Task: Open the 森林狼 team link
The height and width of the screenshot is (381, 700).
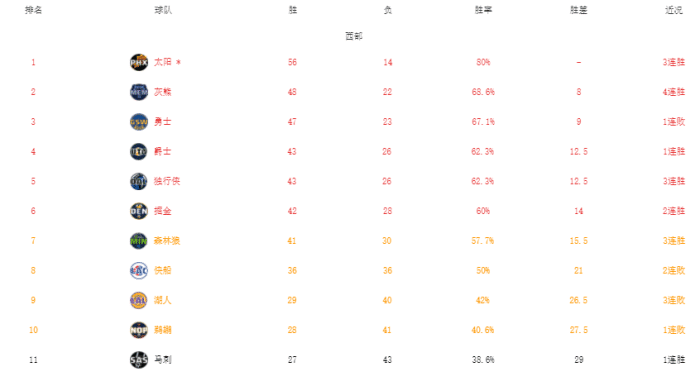Action: click(167, 241)
